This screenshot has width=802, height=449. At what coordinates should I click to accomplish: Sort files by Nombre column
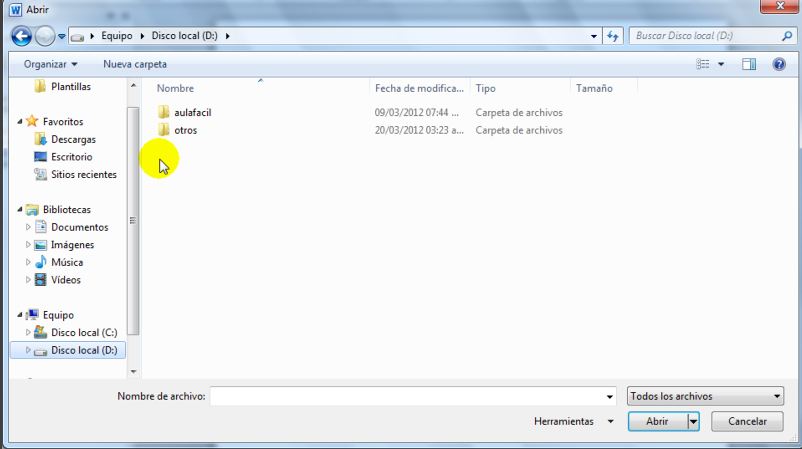(x=175, y=88)
